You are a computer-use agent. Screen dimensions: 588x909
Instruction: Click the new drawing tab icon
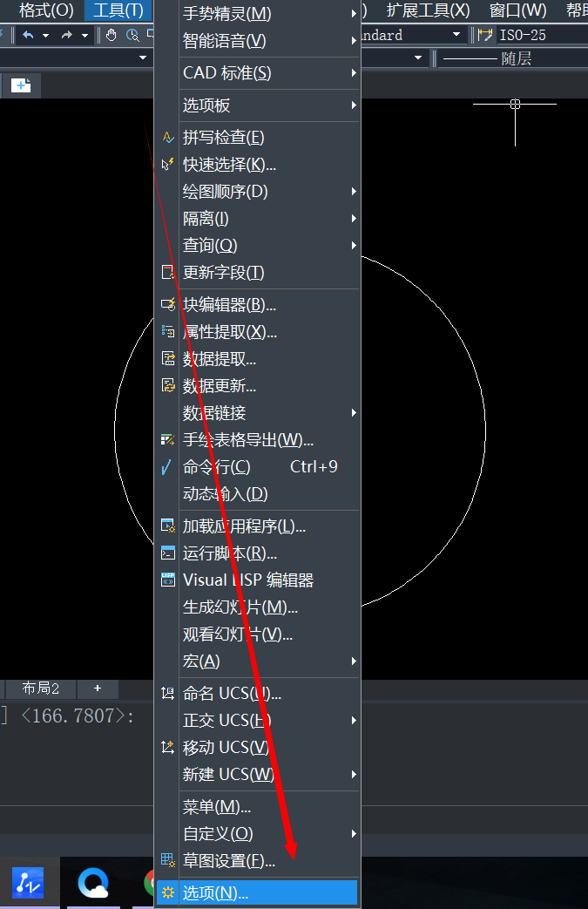tap(21, 85)
